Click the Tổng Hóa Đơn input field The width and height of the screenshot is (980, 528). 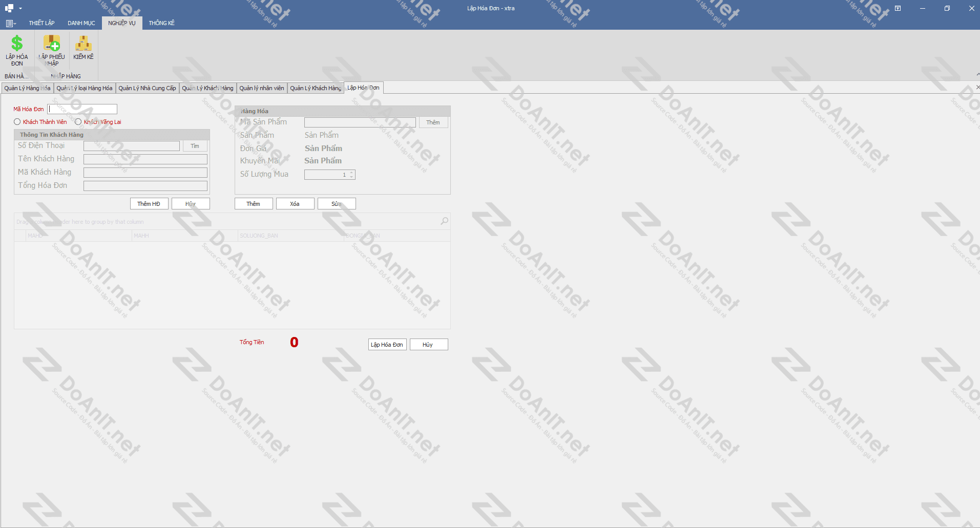(145, 186)
